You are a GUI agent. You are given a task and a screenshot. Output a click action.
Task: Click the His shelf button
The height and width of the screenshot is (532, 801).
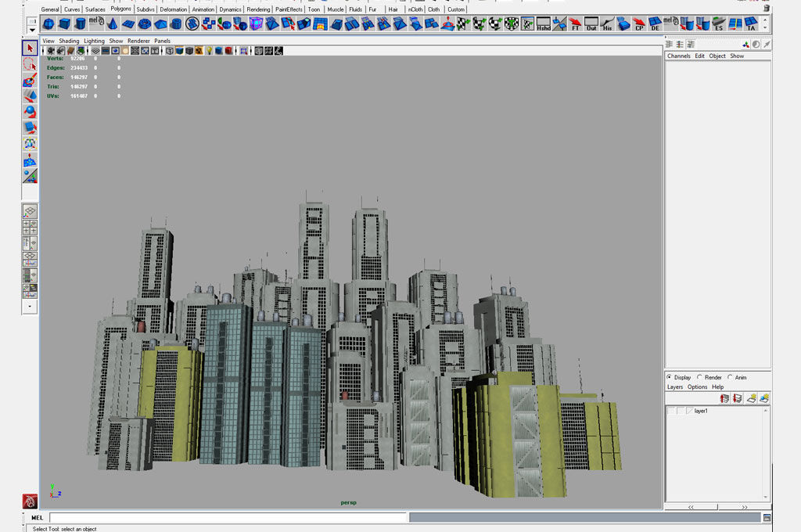607,23
